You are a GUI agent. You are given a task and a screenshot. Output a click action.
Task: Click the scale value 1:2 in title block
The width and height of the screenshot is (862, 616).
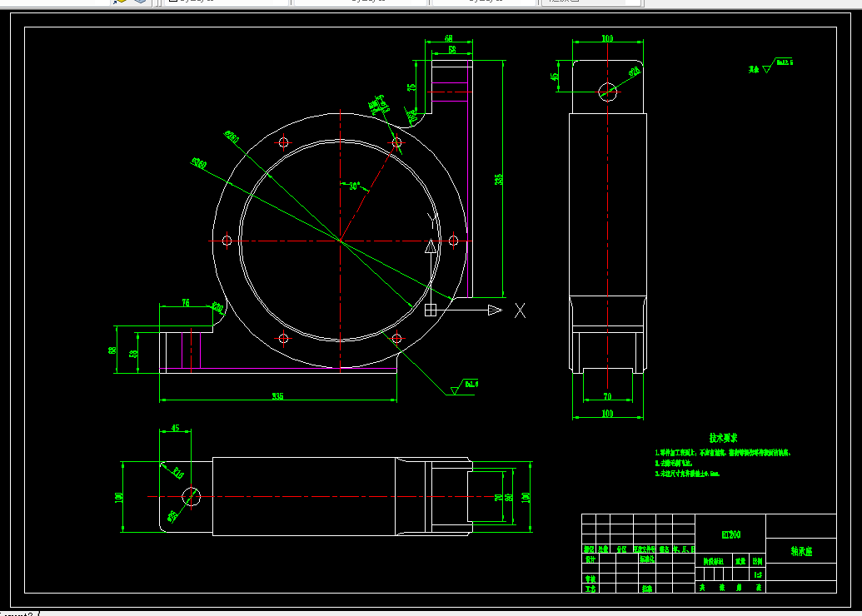(758, 574)
